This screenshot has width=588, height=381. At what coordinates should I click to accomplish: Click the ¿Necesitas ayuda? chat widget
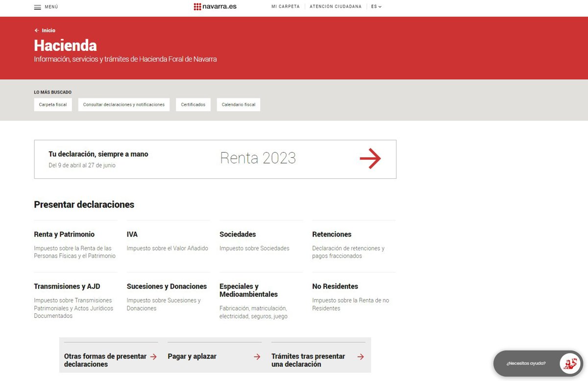coord(526,364)
